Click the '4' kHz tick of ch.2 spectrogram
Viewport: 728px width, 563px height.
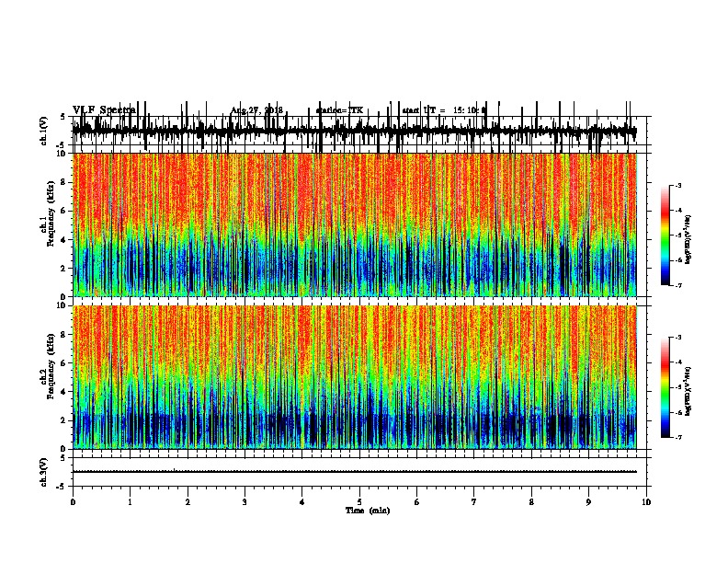[63, 392]
